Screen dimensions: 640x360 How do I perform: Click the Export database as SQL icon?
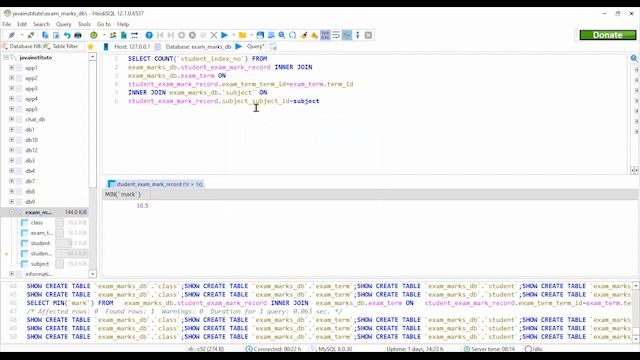(124, 36)
